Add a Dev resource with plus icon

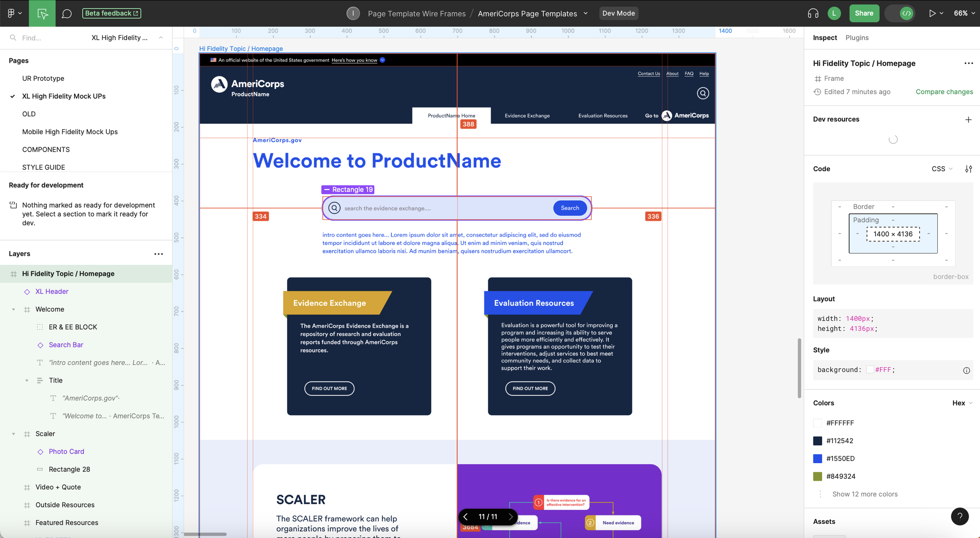968,120
